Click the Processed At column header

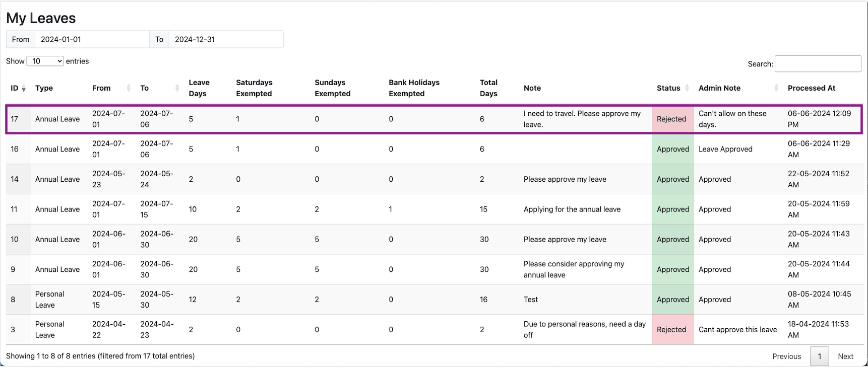[x=811, y=88]
